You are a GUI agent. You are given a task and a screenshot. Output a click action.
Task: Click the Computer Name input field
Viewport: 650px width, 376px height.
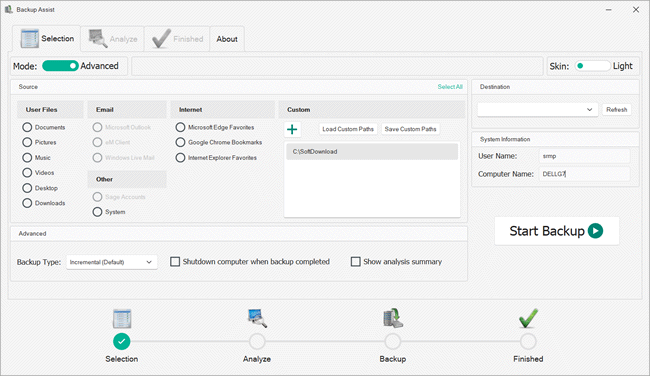(584, 174)
